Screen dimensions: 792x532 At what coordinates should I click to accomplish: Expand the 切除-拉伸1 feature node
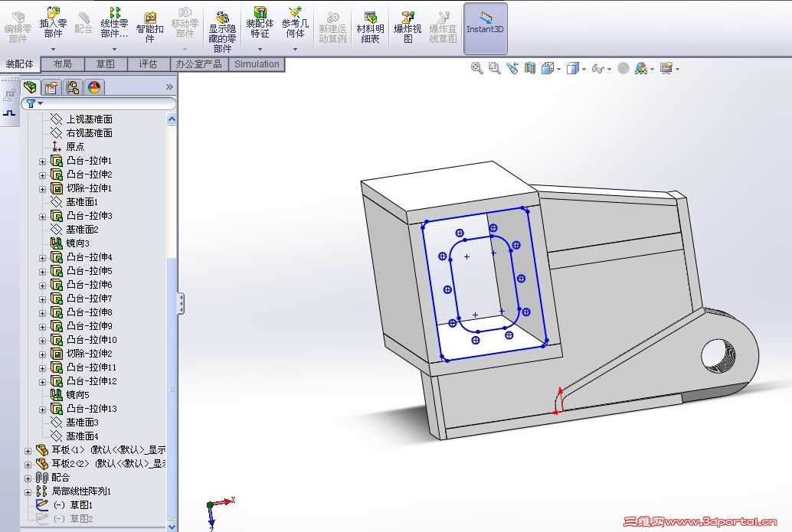[x=42, y=189]
